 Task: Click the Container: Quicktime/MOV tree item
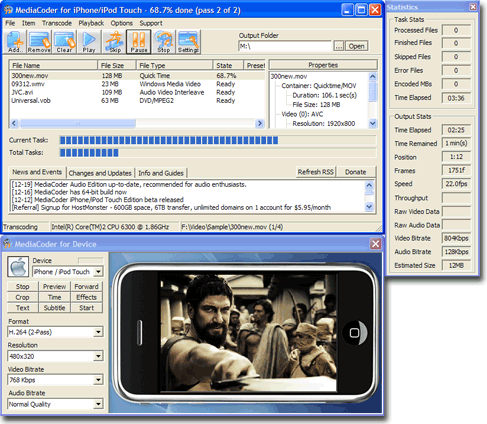[319, 86]
